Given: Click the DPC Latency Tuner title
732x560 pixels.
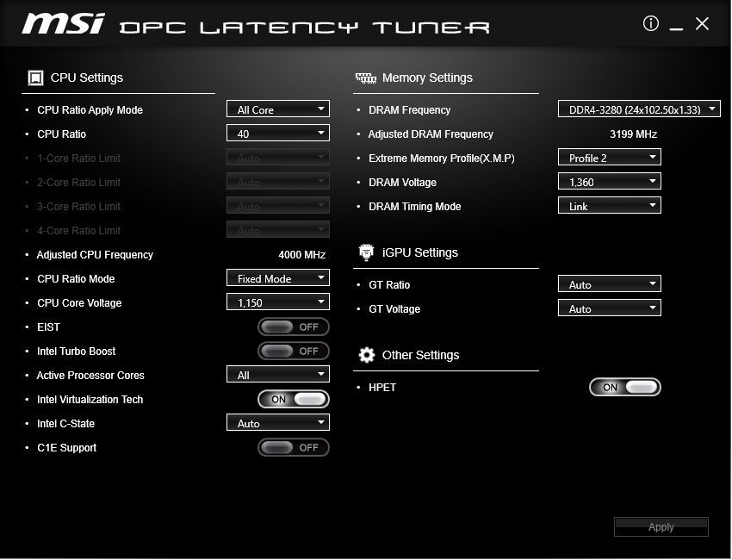Looking at the screenshot, I should click(x=304, y=28).
